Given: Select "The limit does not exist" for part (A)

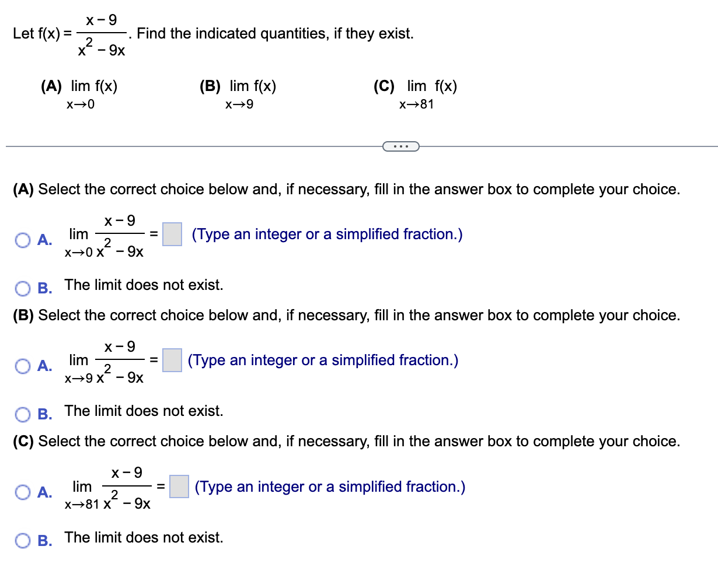Looking at the screenshot, I should [x=22, y=287].
